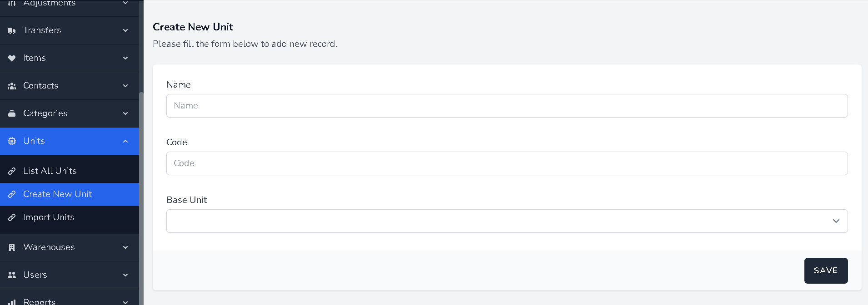Click into the Code text field
Image resolution: width=868 pixels, height=305 pixels.
point(507,163)
